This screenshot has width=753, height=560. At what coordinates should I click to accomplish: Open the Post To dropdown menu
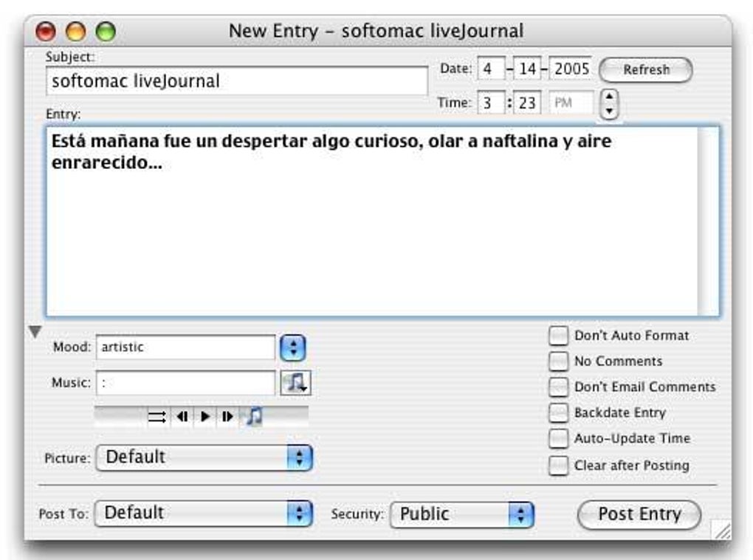click(204, 514)
